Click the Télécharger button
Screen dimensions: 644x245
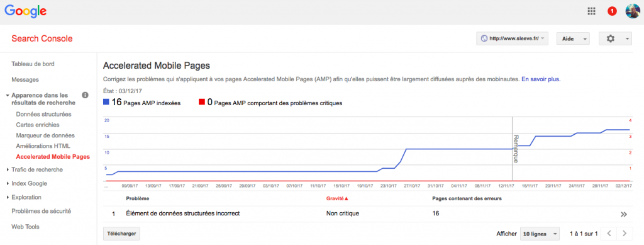point(121,234)
